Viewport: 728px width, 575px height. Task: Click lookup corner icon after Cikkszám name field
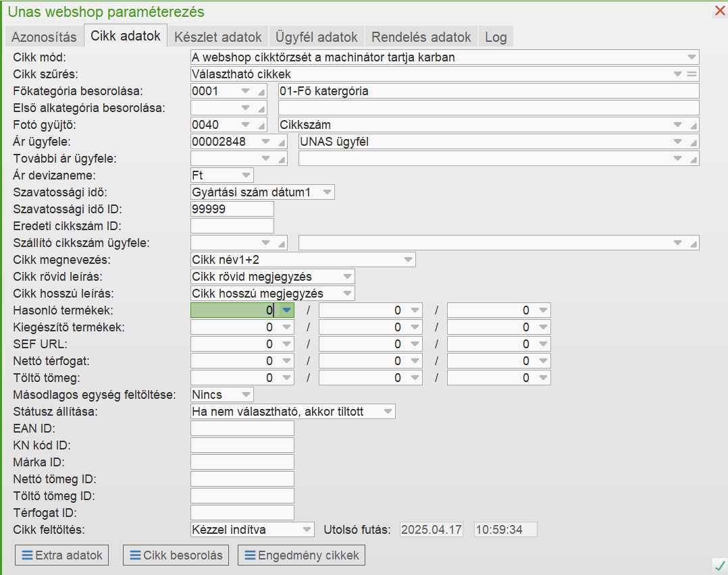pos(694,126)
